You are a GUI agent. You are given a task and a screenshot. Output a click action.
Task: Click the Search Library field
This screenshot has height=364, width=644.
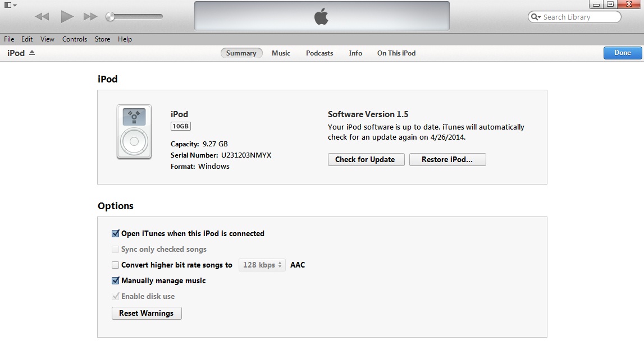point(574,17)
